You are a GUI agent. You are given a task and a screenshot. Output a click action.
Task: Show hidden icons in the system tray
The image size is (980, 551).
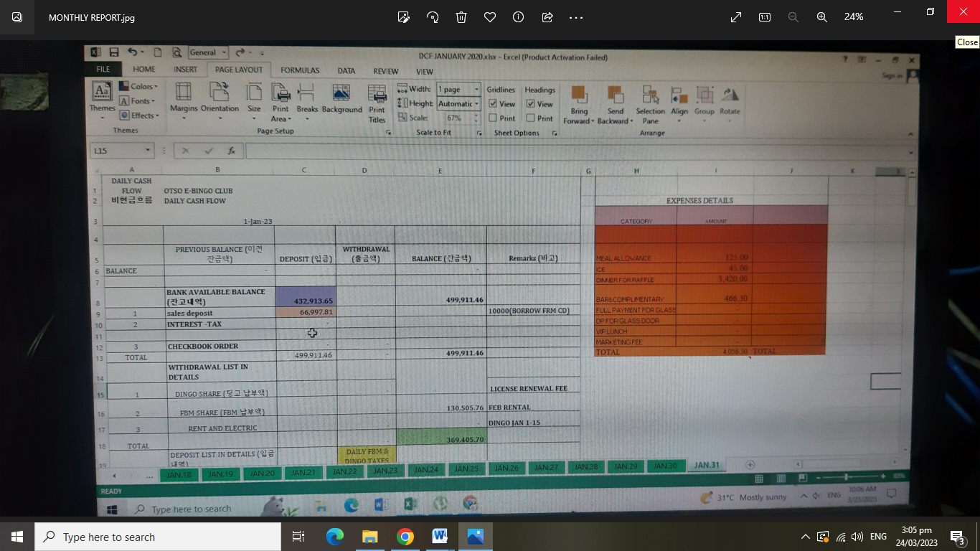pyautogui.click(x=805, y=537)
